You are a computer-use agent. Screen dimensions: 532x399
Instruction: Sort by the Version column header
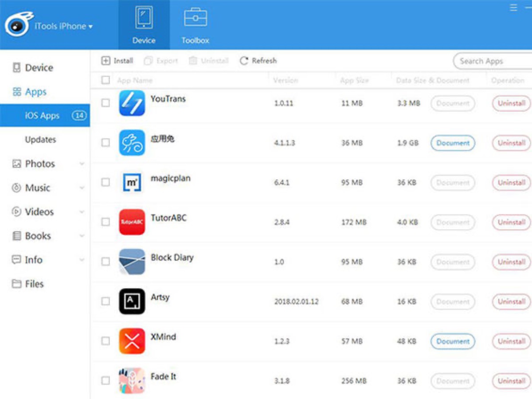286,80
